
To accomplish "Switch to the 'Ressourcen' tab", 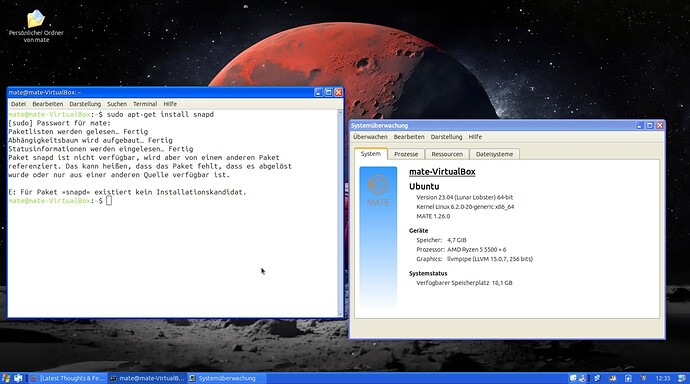I will [x=447, y=154].
